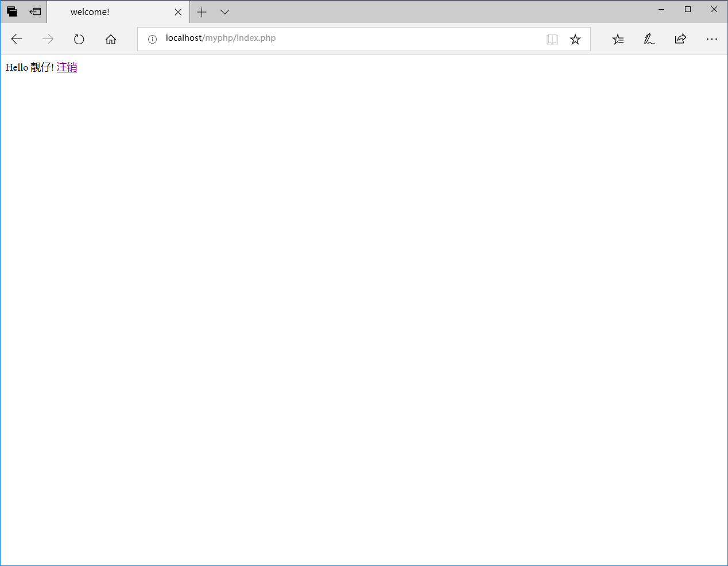
Task: Open the Favorites hub
Action: pyautogui.click(x=618, y=39)
